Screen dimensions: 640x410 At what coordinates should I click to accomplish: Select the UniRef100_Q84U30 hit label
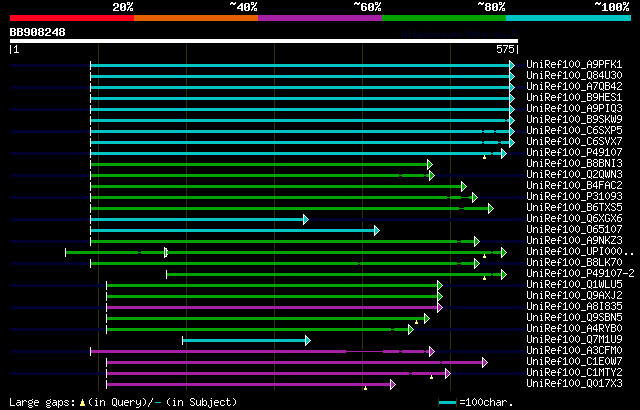pos(574,75)
